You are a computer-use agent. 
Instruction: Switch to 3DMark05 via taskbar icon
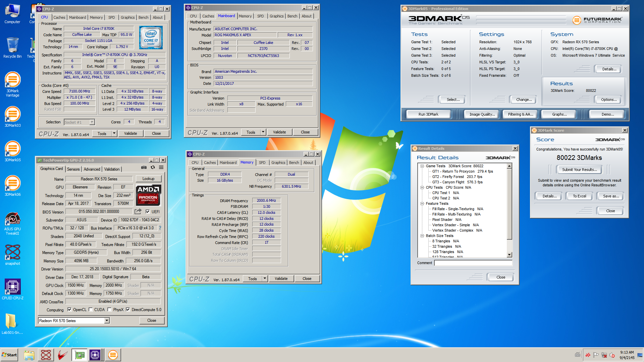click(113, 355)
